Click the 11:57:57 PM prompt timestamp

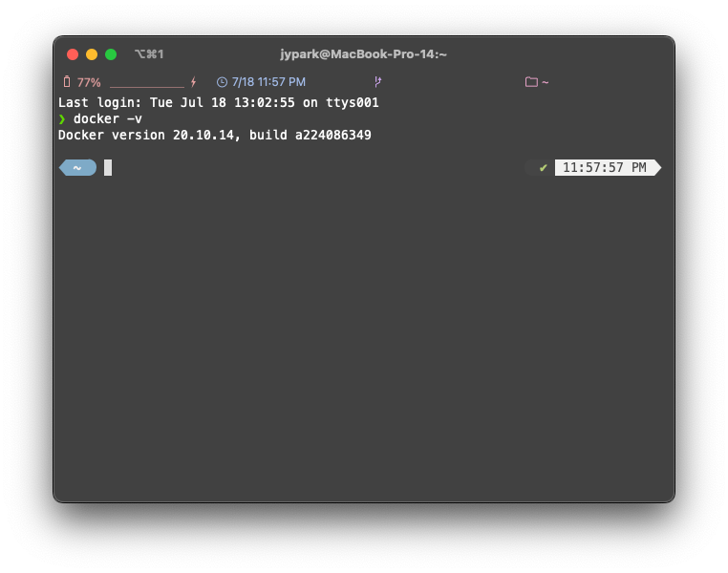604,167
